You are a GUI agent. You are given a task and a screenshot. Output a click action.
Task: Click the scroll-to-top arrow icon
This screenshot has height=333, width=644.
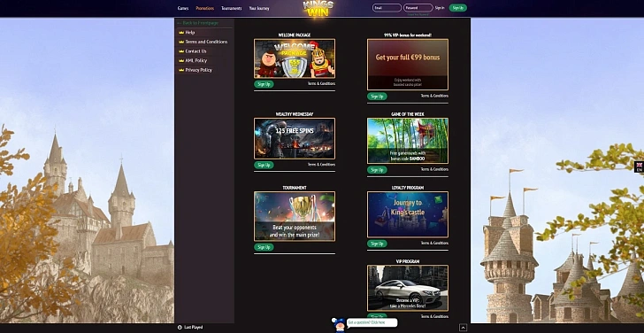tap(464, 328)
